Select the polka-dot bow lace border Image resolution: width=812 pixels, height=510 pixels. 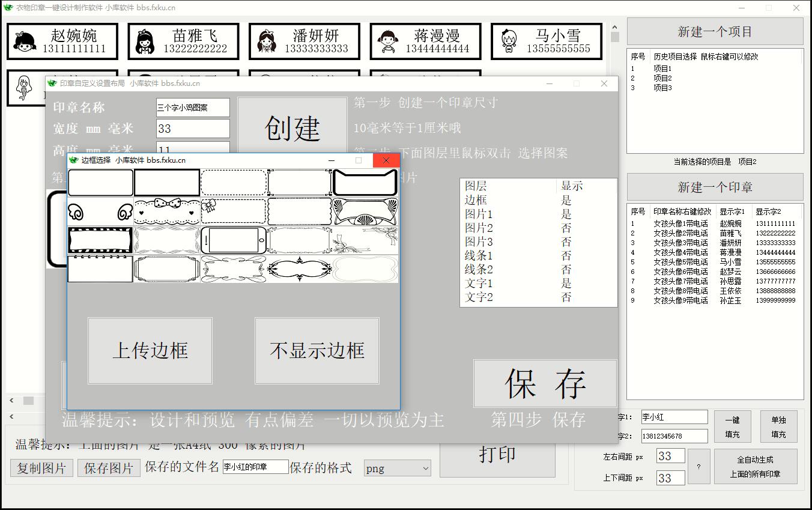166,211
